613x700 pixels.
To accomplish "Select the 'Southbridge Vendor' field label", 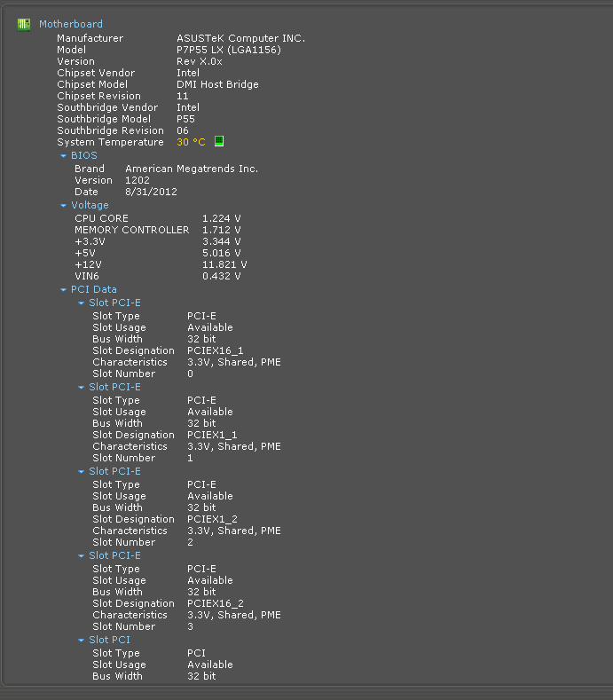I will 107,107.
